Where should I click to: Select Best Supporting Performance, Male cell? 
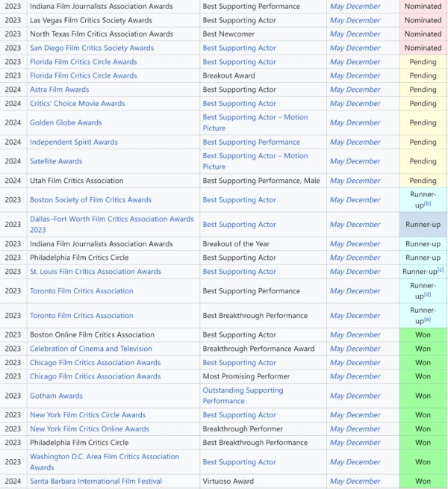pyautogui.click(x=261, y=181)
